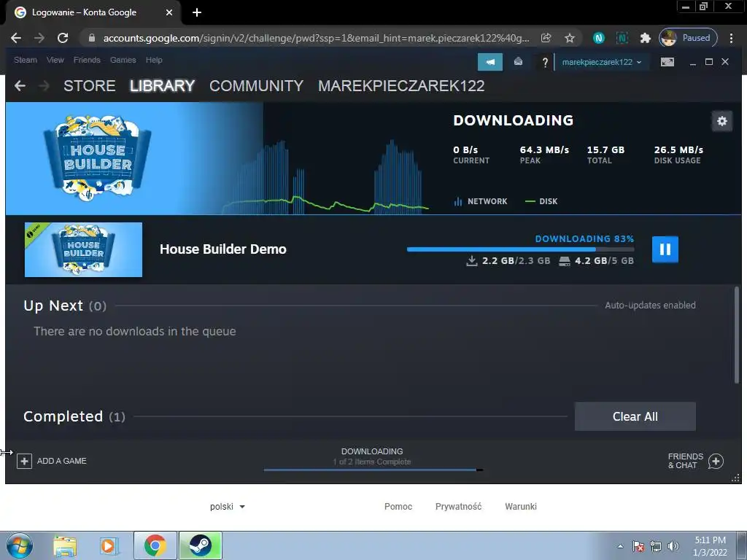Close Logowanie Konta Google tab

[169, 12]
